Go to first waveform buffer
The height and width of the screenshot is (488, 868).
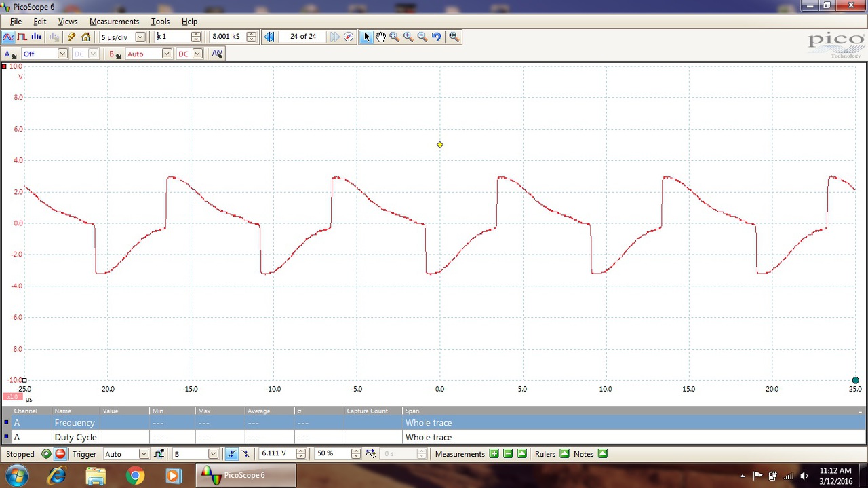click(269, 37)
